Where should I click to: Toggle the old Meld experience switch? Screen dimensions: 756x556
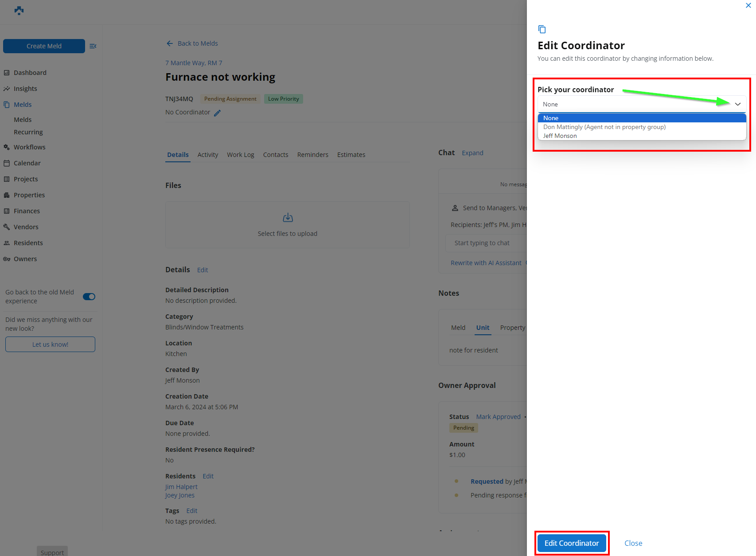[89, 297]
